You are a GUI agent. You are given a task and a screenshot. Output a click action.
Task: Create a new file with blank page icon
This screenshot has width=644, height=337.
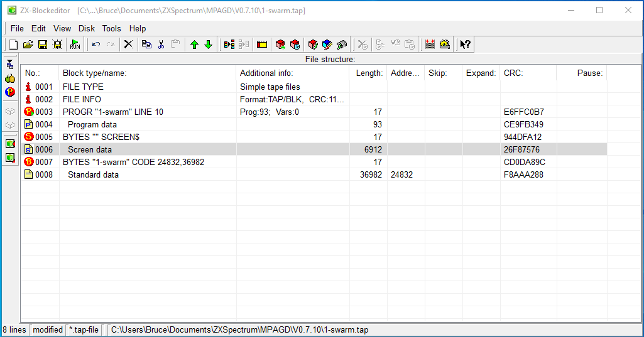[14, 45]
